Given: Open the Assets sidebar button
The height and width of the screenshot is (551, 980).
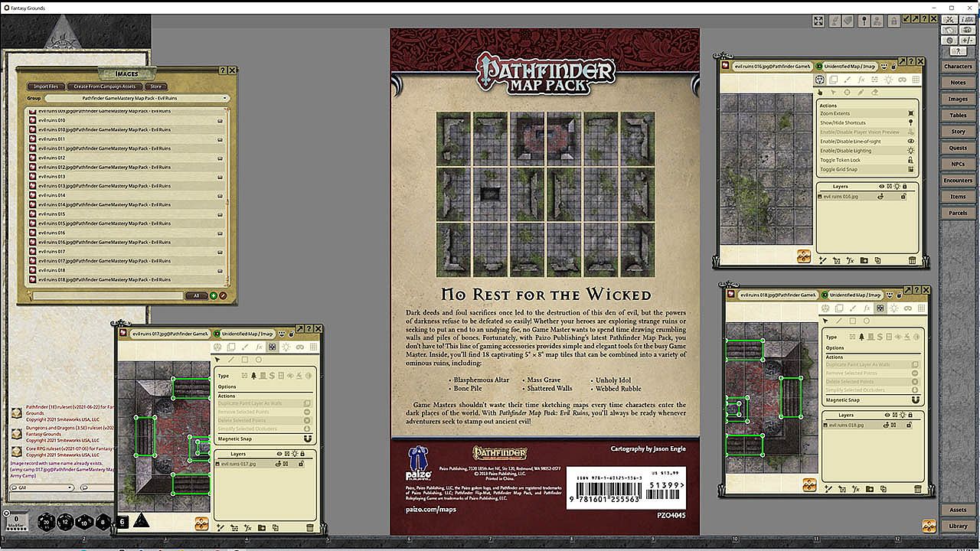Looking at the screenshot, I should tap(958, 510).
